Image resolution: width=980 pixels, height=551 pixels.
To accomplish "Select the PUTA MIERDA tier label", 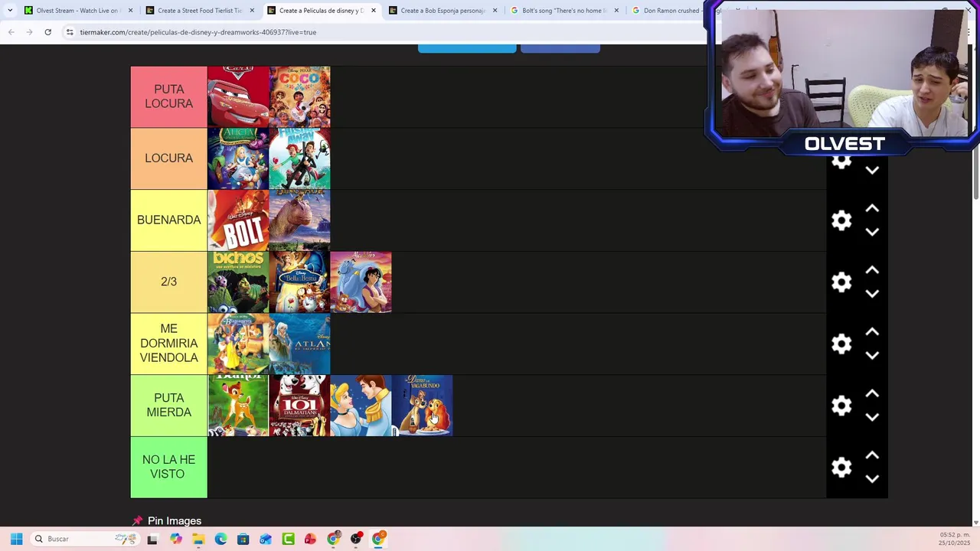I will click(x=168, y=406).
